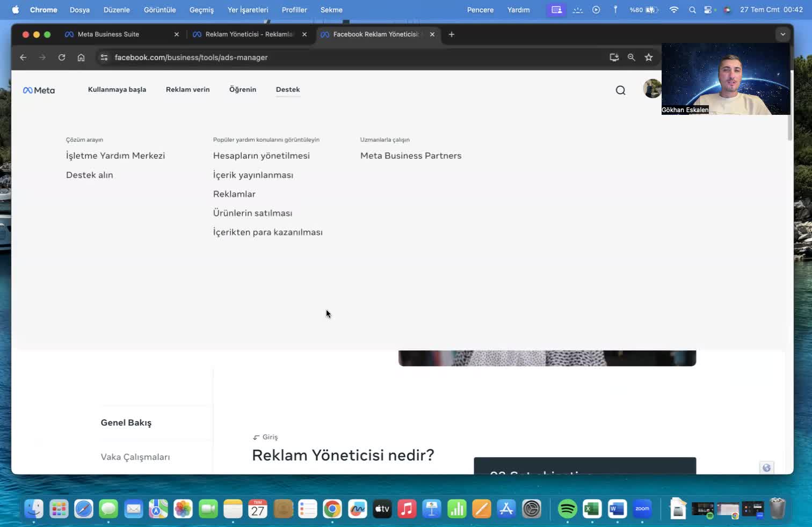Open Safari from the Dock
The width and height of the screenshot is (812, 527).
point(84,509)
